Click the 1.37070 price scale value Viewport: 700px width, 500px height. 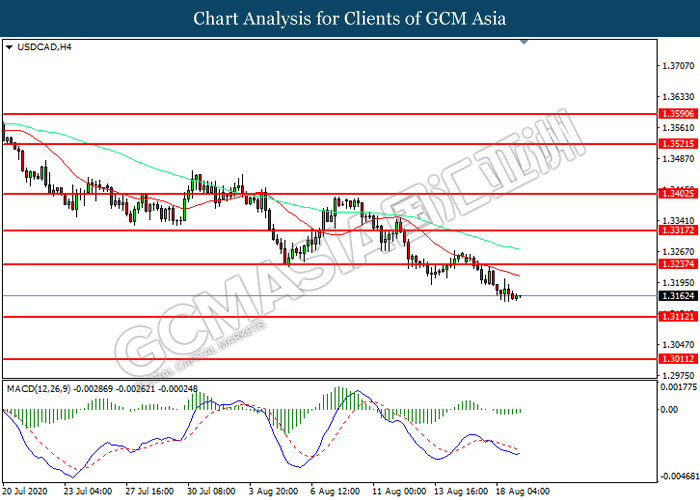click(x=678, y=66)
